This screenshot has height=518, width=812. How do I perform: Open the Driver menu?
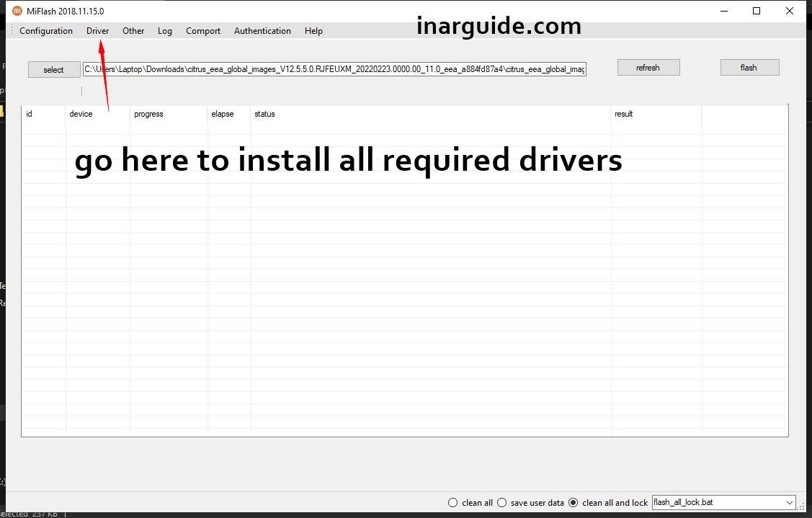97,30
